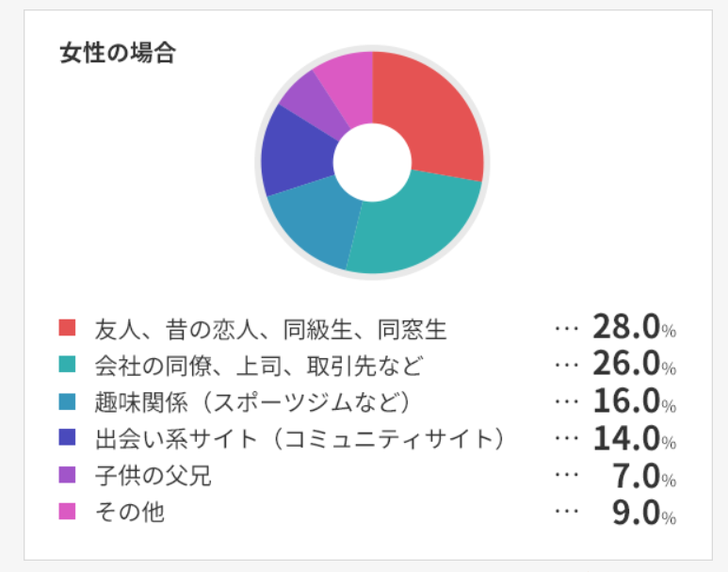
Task: Select the 友人、昔の恋人、同級生、同窓生 legend label
Action: point(271,329)
